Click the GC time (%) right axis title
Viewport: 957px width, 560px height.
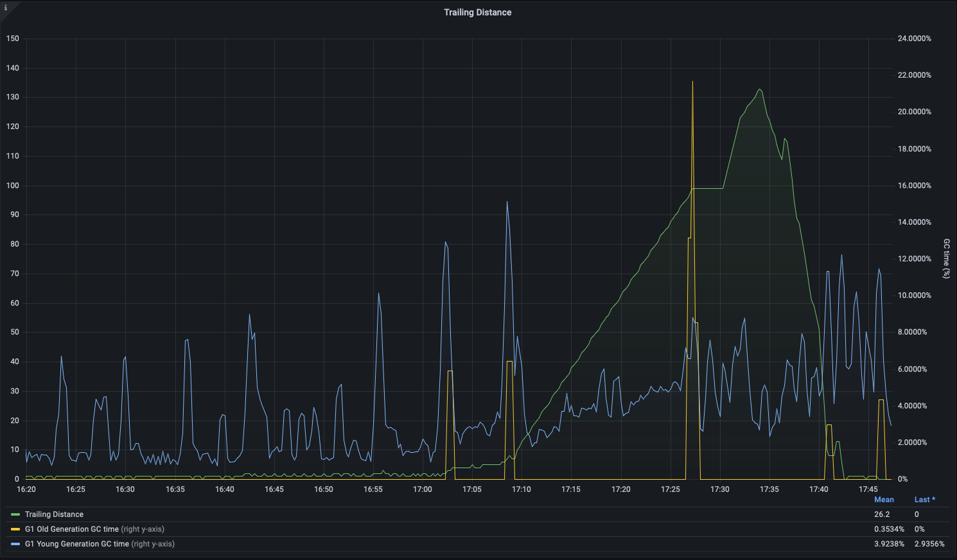[946, 259]
